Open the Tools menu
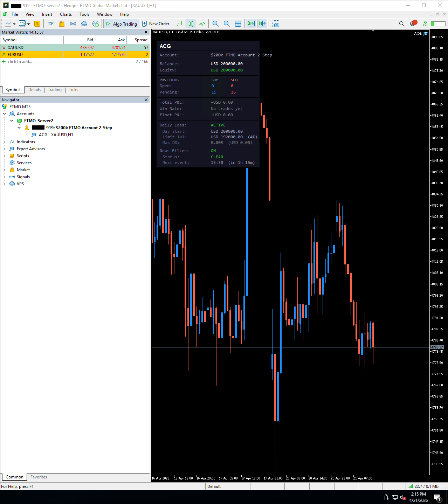Image resolution: width=448 pixels, height=504 pixels. 84,14
